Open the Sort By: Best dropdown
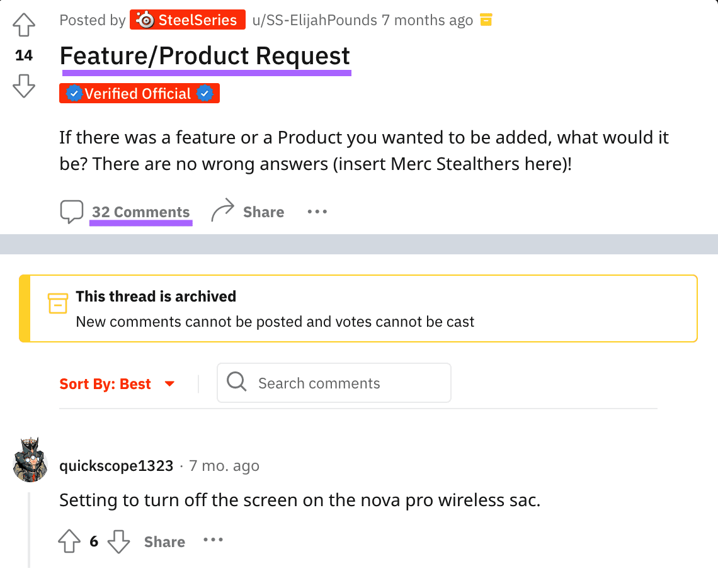This screenshot has width=718, height=588. [x=105, y=384]
